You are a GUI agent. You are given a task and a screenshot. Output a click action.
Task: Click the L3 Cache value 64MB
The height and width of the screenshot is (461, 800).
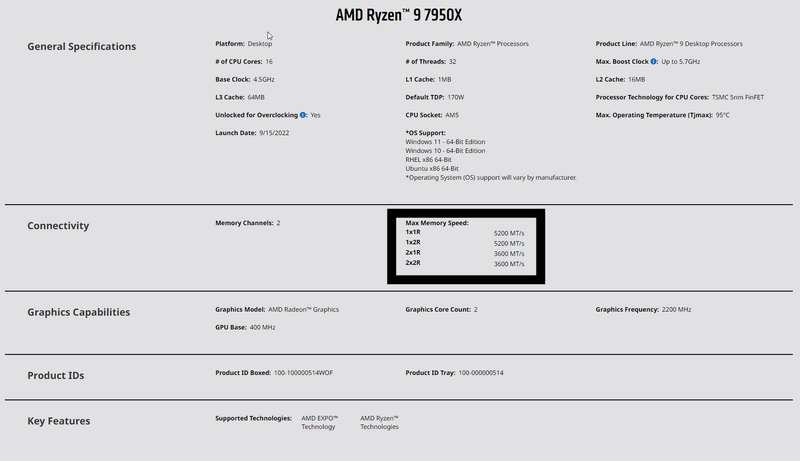[256, 97]
